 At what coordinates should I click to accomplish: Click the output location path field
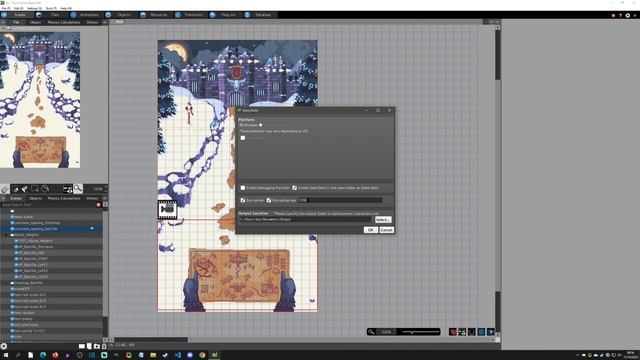pyautogui.click(x=305, y=220)
